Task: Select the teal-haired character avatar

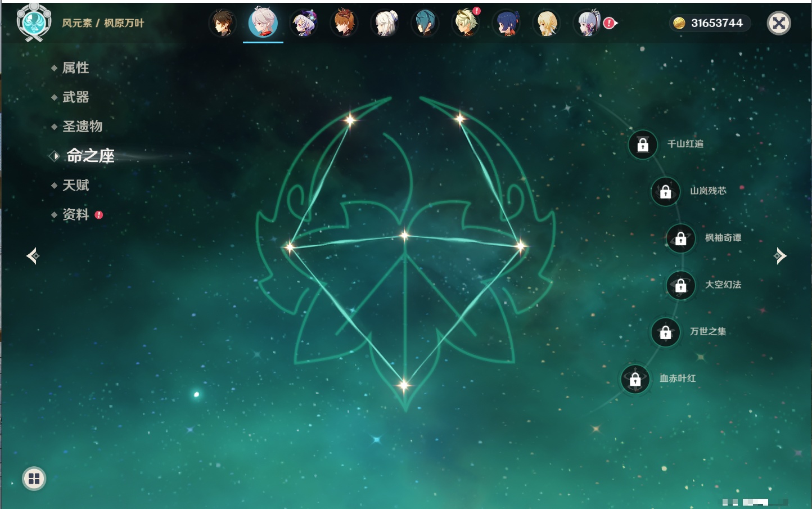Action: [425, 23]
